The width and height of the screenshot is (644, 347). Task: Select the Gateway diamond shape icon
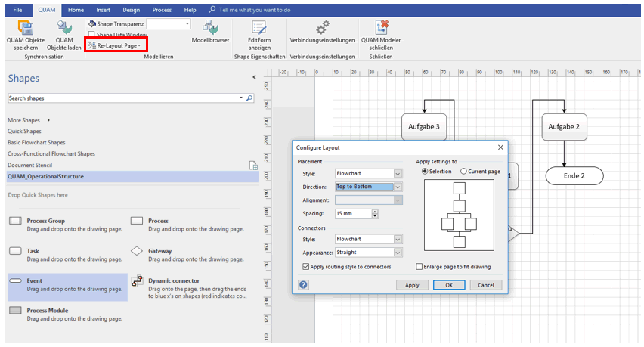(137, 251)
